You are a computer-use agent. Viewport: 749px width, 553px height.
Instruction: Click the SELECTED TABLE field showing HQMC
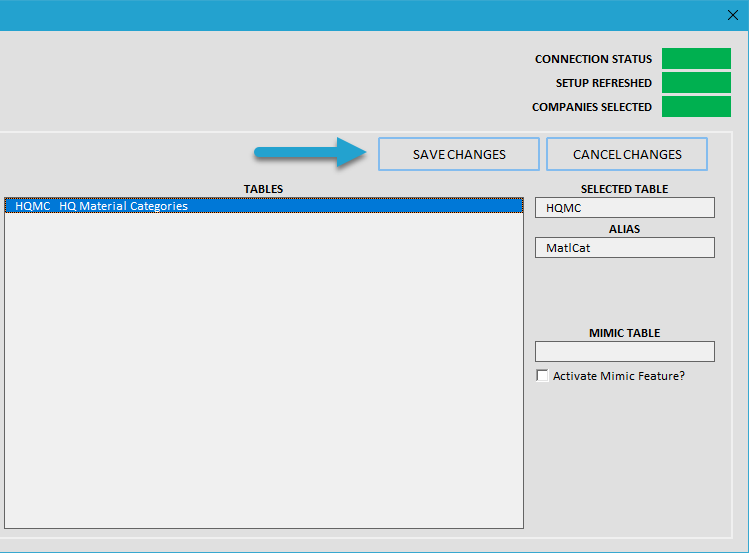tap(625, 208)
